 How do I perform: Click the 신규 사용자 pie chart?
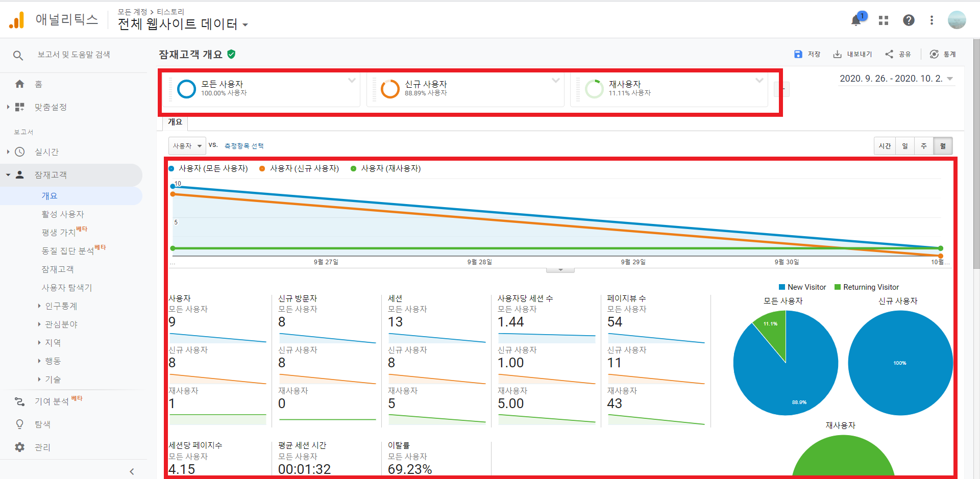pos(900,363)
